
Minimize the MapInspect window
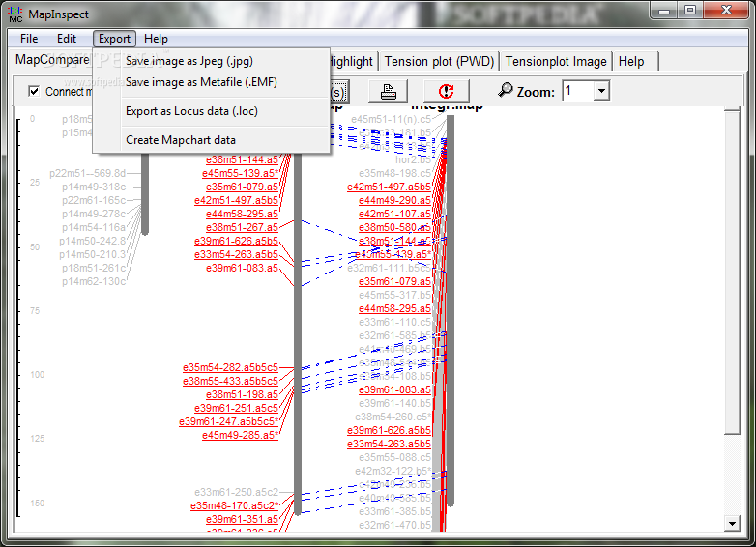pyautogui.click(x=664, y=10)
